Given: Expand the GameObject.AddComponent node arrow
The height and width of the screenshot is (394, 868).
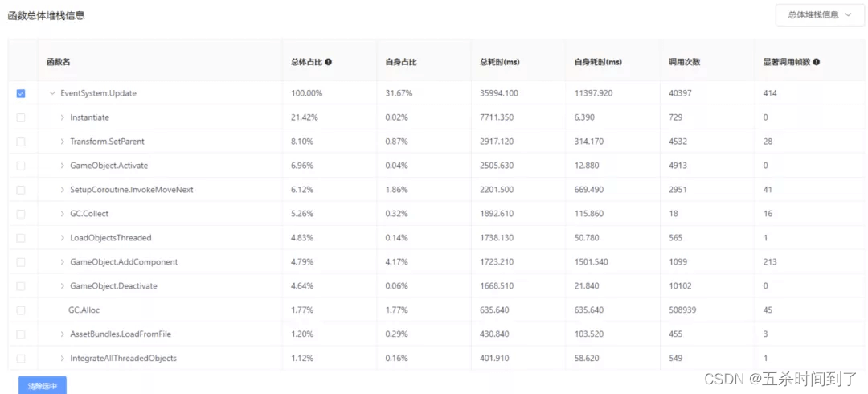Looking at the screenshot, I should pos(63,262).
